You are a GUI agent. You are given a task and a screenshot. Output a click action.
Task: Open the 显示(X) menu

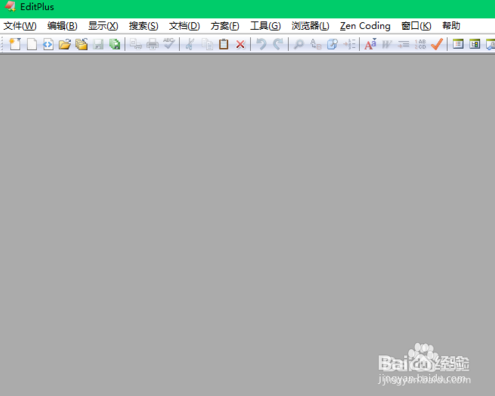click(x=103, y=26)
